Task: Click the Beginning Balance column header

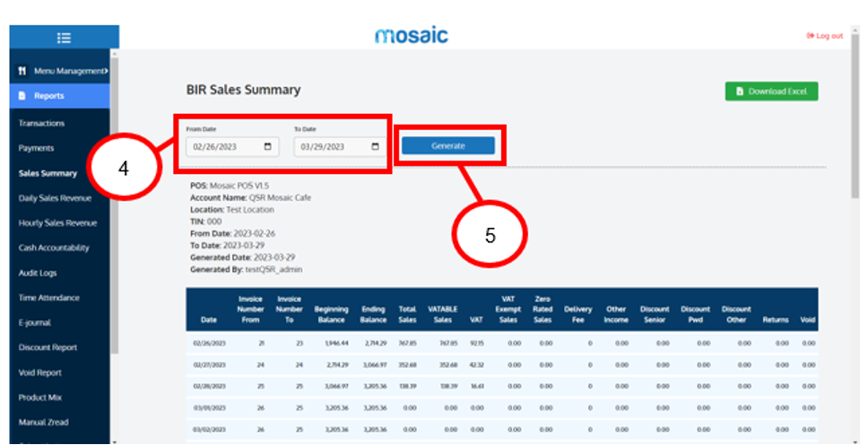Action: tap(331, 314)
